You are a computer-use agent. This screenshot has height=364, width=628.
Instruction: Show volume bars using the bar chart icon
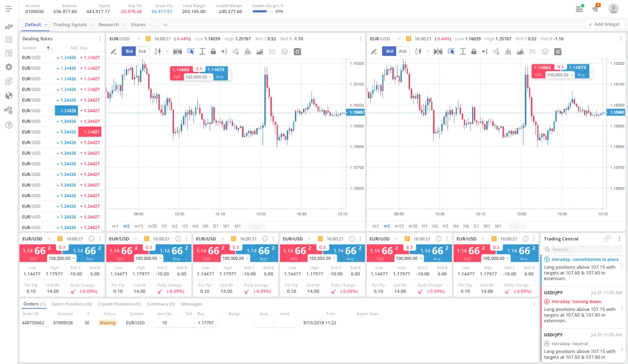[248, 51]
